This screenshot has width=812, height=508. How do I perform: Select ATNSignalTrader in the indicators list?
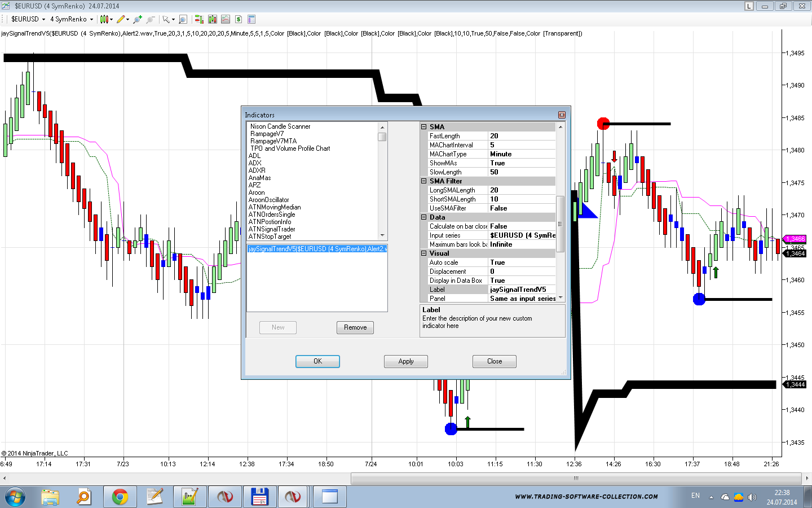click(x=272, y=229)
